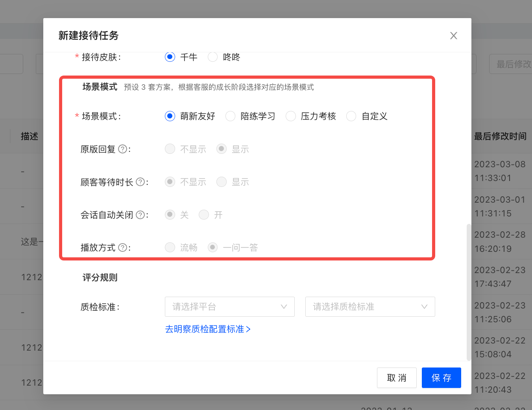Close the 新建接待任务 dialog
532x410 pixels.
click(x=453, y=36)
